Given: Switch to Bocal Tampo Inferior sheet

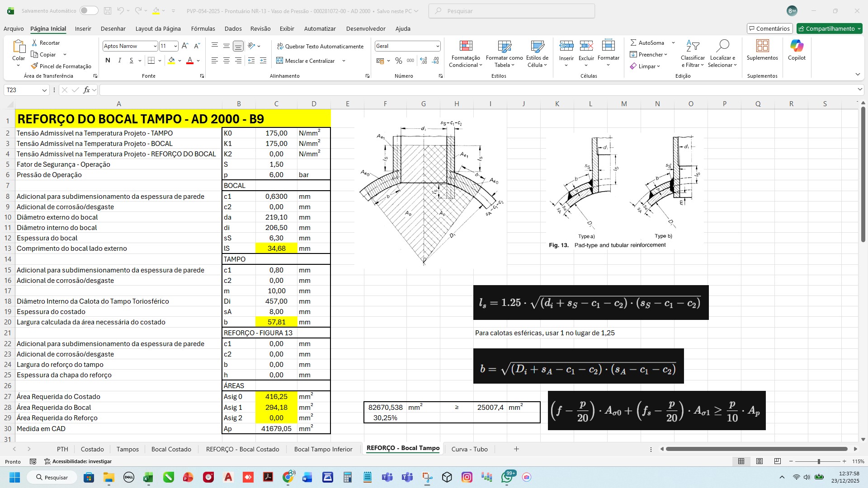Looking at the screenshot, I should [323, 449].
